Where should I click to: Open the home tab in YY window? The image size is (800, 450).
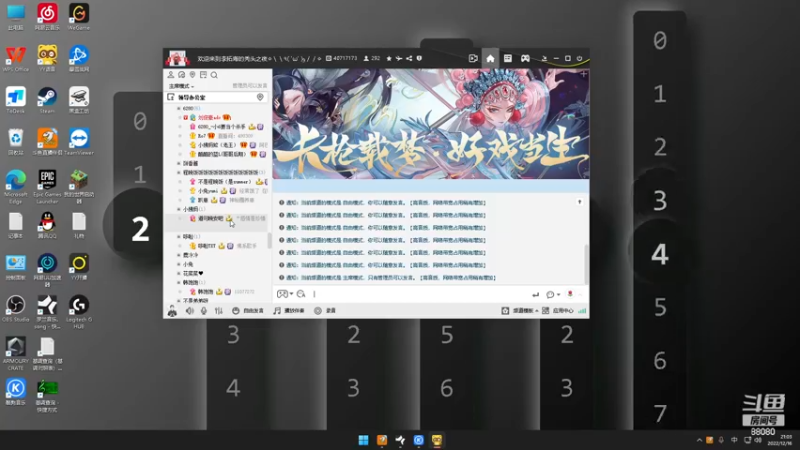(x=490, y=59)
